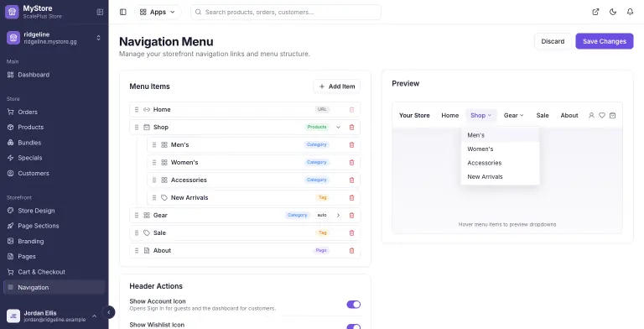Click the auto badge on Gear row

coord(322,215)
